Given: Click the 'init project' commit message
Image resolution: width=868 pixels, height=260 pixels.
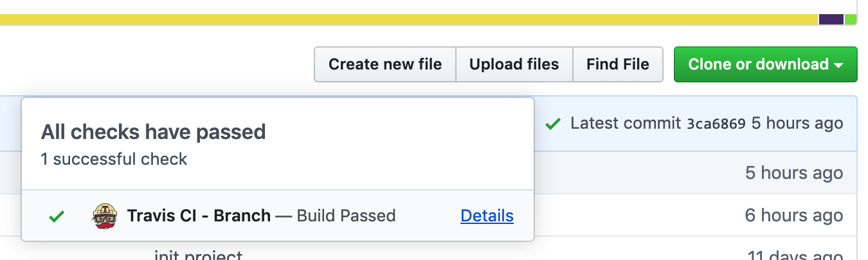Looking at the screenshot, I should (x=198, y=256).
